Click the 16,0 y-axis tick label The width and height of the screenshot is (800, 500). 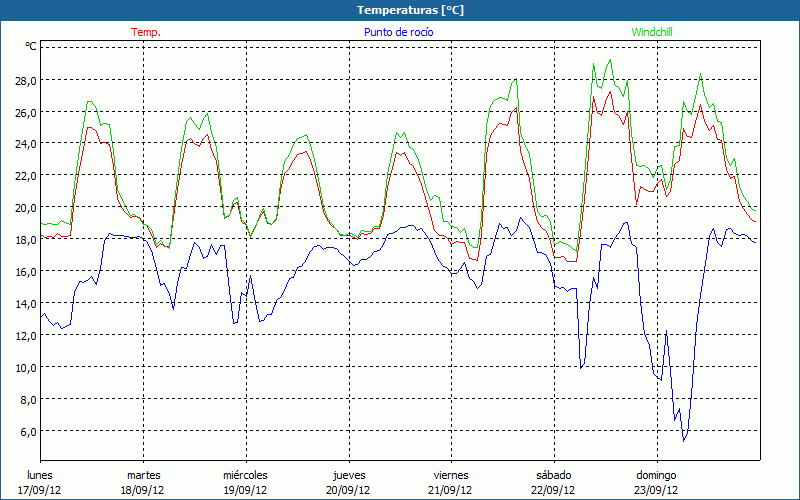(25, 271)
